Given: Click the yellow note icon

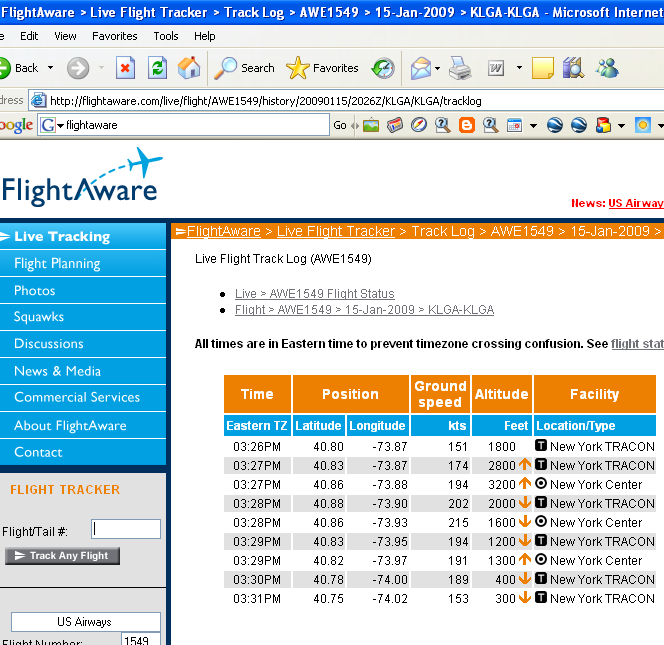Looking at the screenshot, I should 543,68.
